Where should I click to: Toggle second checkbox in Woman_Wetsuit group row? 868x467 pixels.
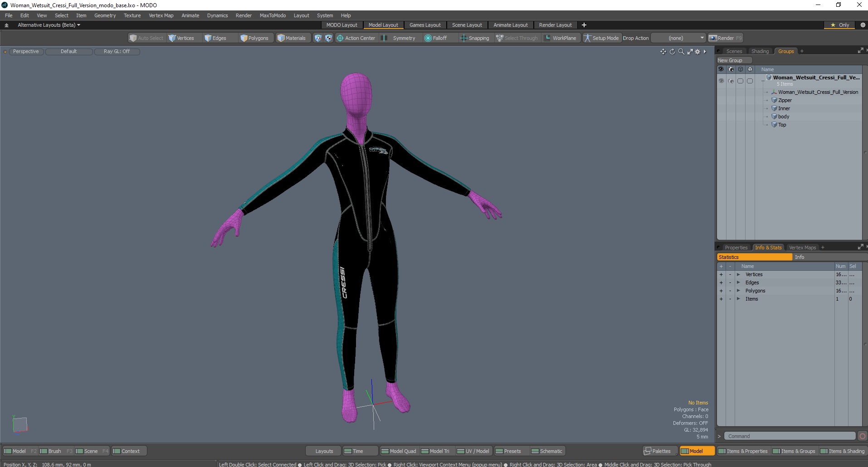point(750,81)
